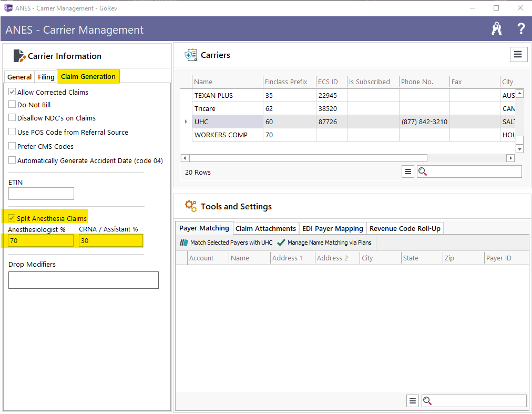This screenshot has width=532, height=414.
Task: Click the Carriers grid scroll down arrow
Action: (519, 149)
